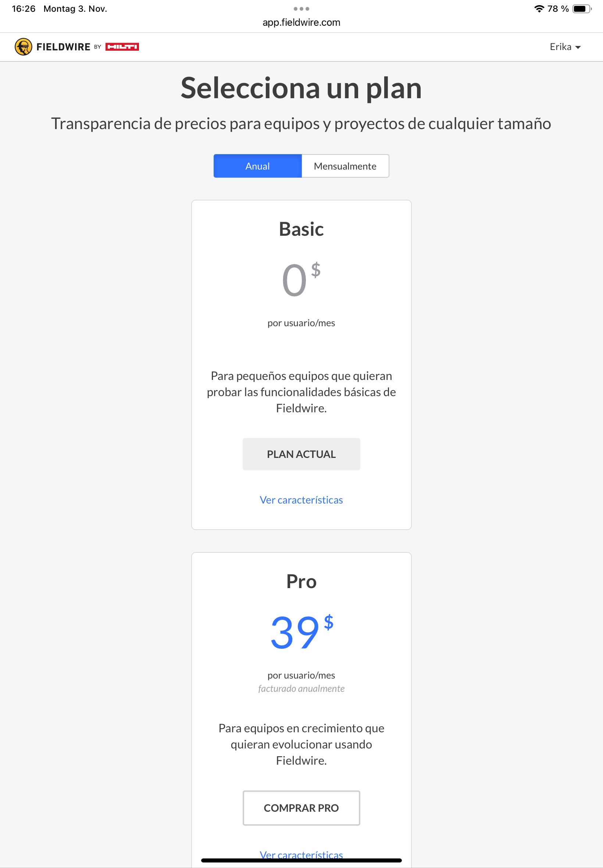Tap the app.fieldwire.com address bar
603x868 pixels.
(x=301, y=22)
